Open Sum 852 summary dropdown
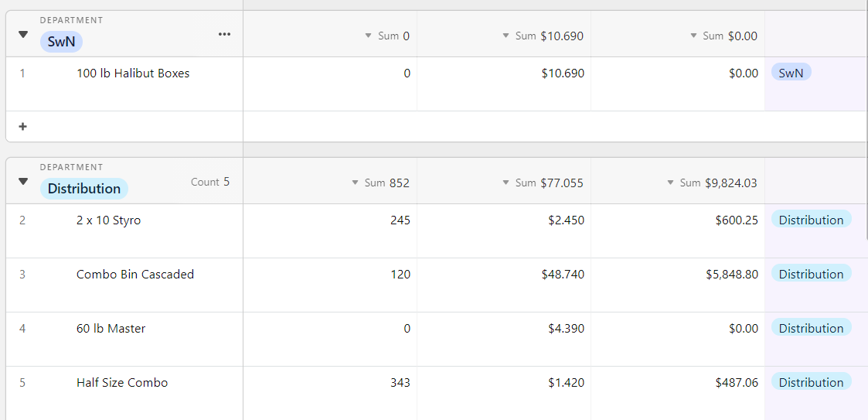Image resolution: width=868 pixels, height=420 pixels. coord(380,183)
